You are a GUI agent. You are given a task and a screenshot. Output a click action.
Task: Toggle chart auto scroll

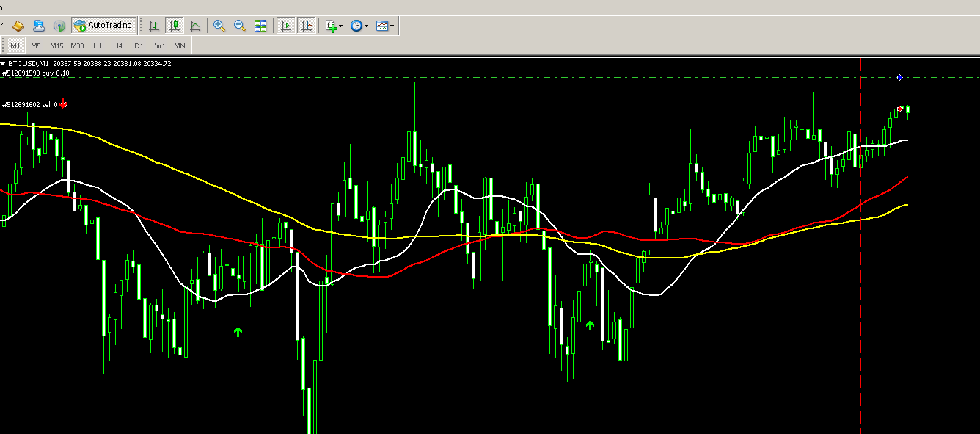click(286, 26)
